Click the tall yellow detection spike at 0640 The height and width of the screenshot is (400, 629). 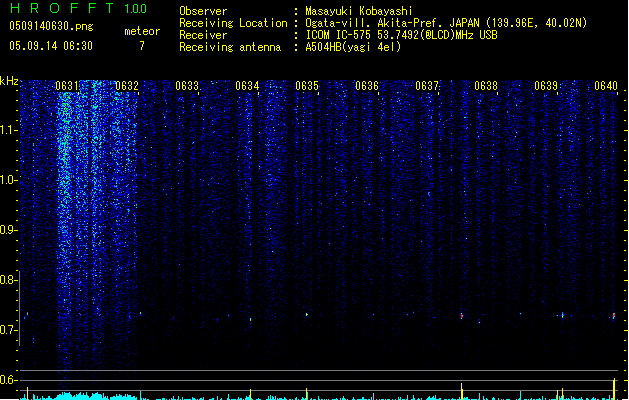coord(614,388)
